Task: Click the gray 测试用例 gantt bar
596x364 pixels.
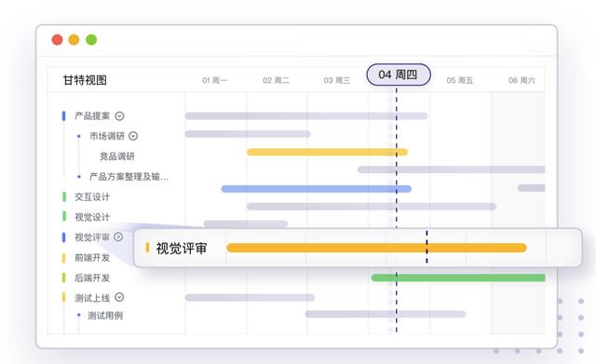Action: pos(386,314)
